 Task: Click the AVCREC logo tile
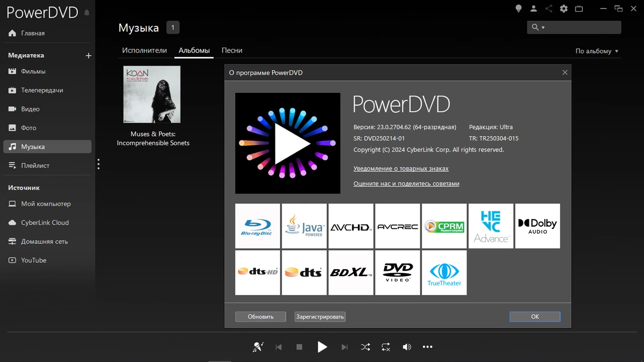pos(398,226)
